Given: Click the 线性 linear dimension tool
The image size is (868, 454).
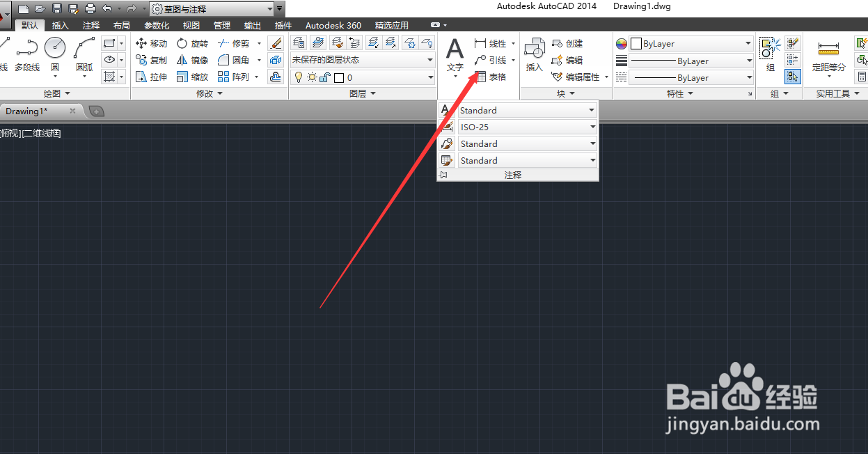Looking at the screenshot, I should point(491,43).
